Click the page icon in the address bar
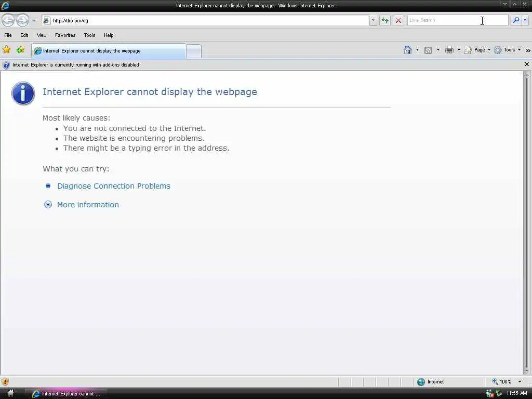Image resolution: width=532 pixels, height=399 pixels. (x=47, y=21)
